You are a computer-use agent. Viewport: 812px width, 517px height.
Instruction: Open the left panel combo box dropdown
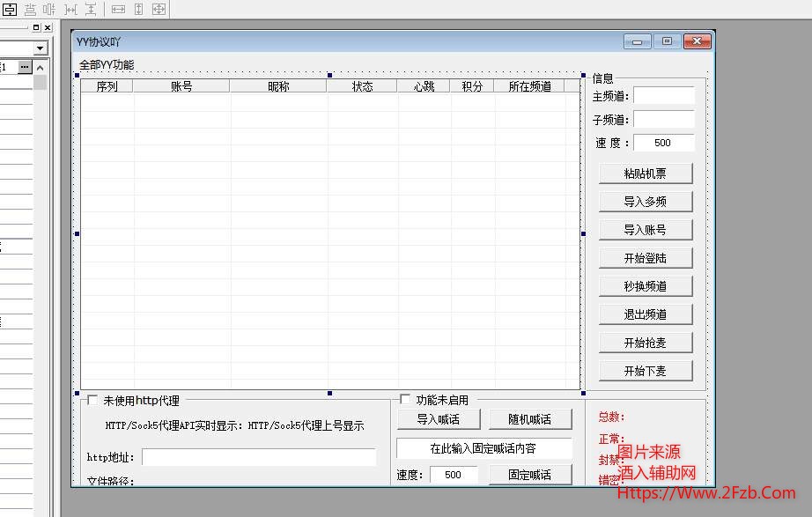40,48
